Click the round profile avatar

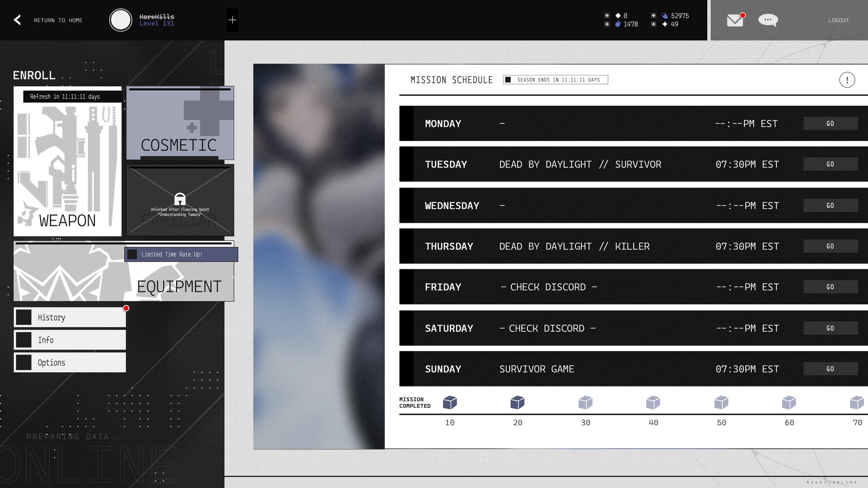click(121, 20)
